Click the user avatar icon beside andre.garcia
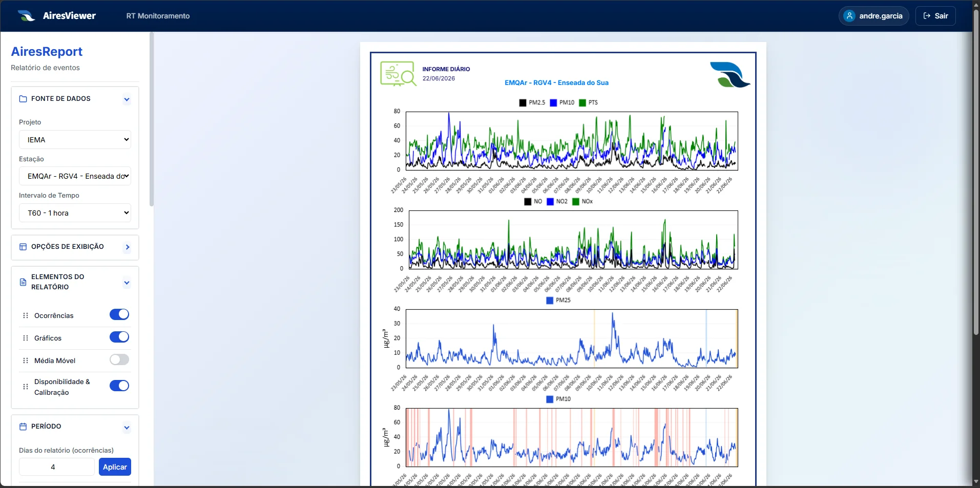The width and height of the screenshot is (980, 488). pyautogui.click(x=849, y=16)
